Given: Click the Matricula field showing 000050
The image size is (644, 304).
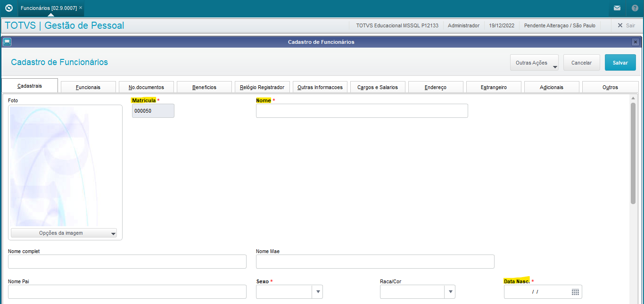Looking at the screenshot, I should point(153,111).
